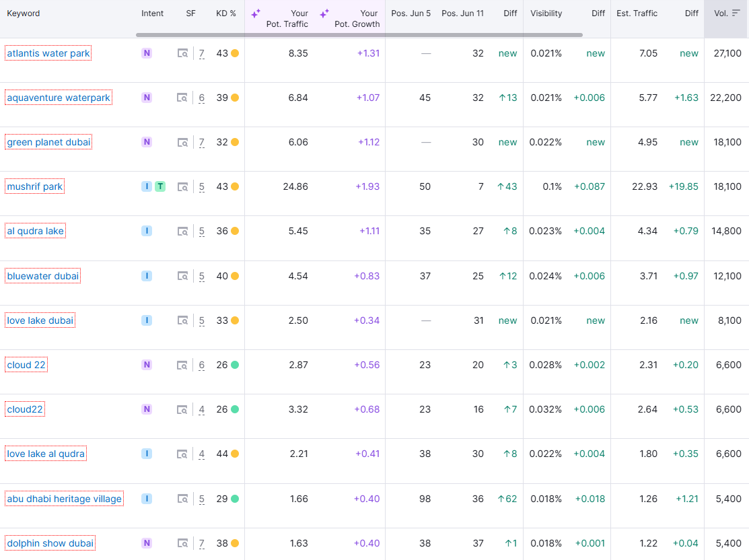Click the I intent badge for mushrif park

[x=147, y=186]
